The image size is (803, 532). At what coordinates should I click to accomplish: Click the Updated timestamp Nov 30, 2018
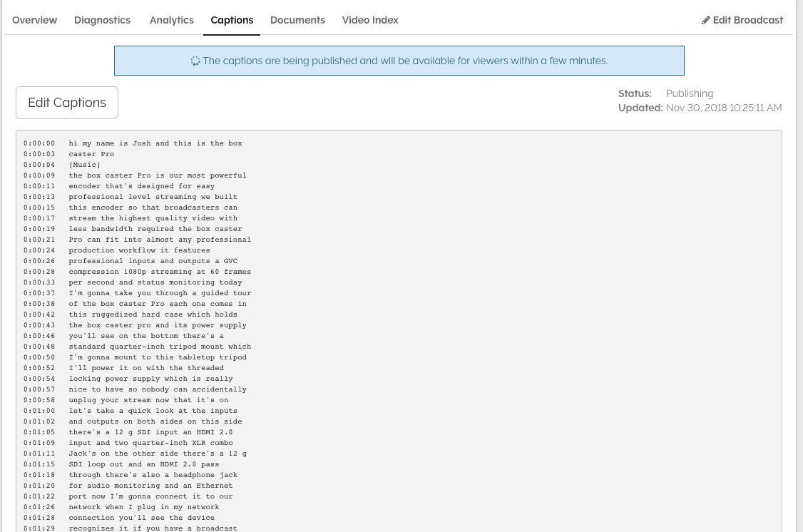coord(723,108)
